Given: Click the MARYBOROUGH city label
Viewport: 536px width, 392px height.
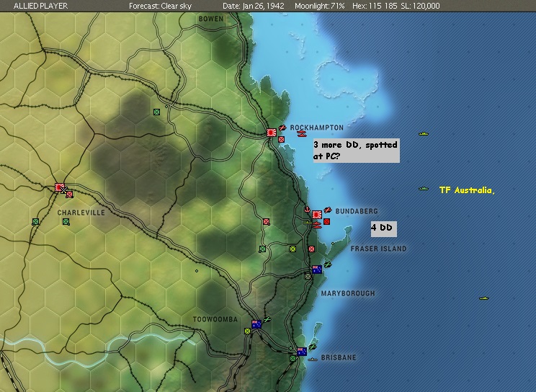Looking at the screenshot, I should tap(348, 293).
